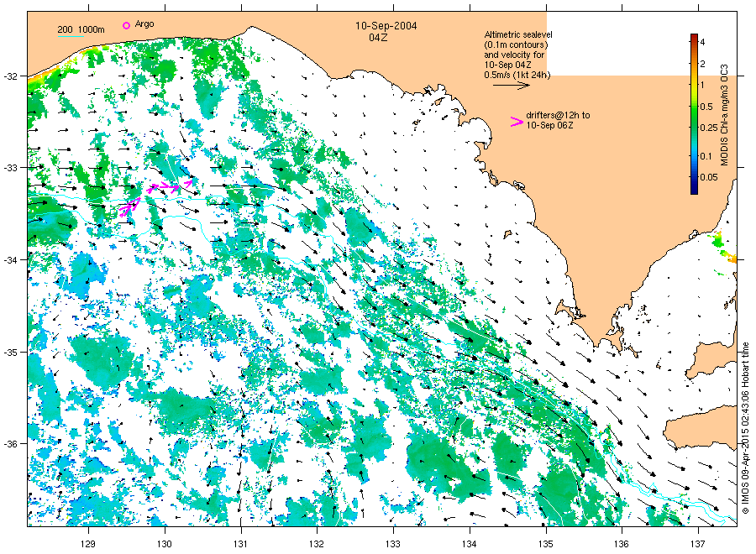
Task: Click the colorbar tick label '2'
Action: (x=702, y=64)
